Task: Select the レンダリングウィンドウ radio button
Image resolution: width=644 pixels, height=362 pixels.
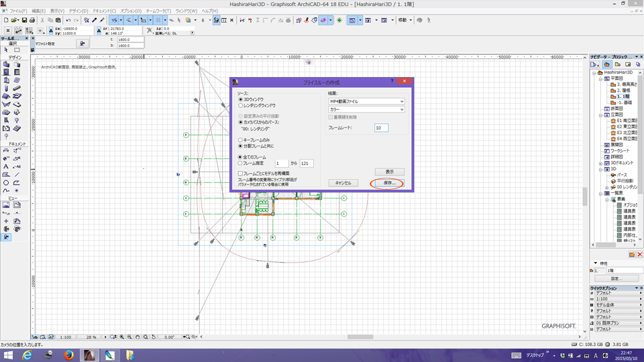Action: (x=241, y=106)
